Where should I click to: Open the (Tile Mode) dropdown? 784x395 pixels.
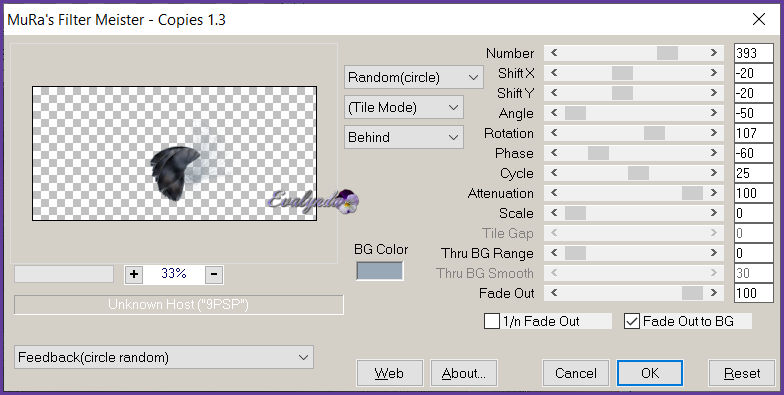pyautogui.click(x=404, y=108)
